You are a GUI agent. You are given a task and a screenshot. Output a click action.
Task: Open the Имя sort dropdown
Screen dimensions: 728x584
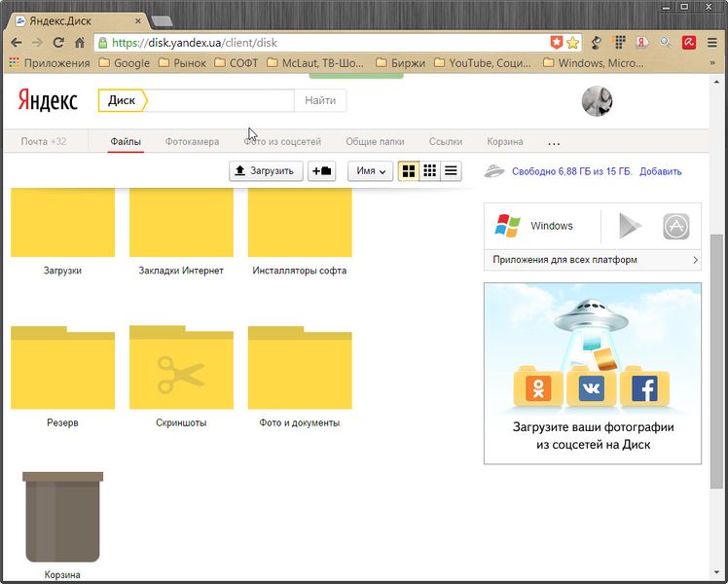(x=370, y=171)
